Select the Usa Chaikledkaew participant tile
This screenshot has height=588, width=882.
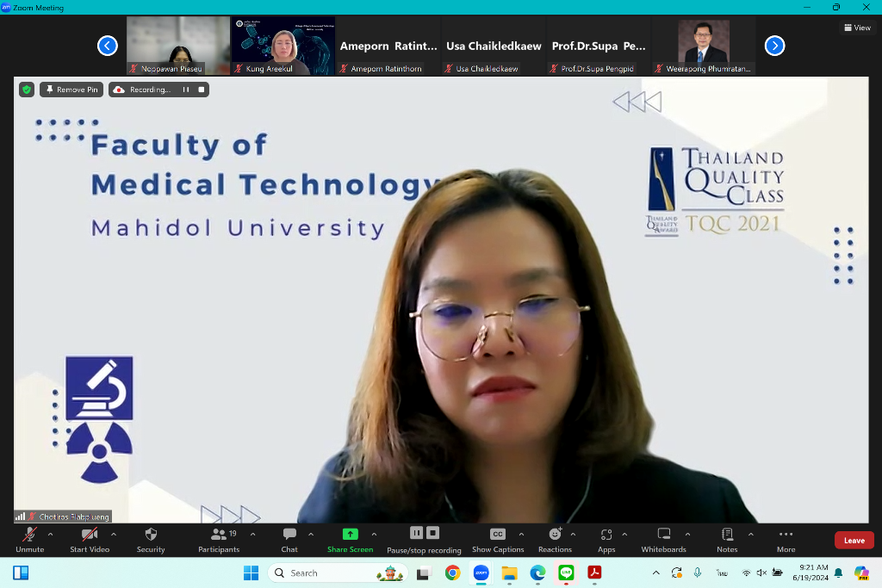click(494, 46)
